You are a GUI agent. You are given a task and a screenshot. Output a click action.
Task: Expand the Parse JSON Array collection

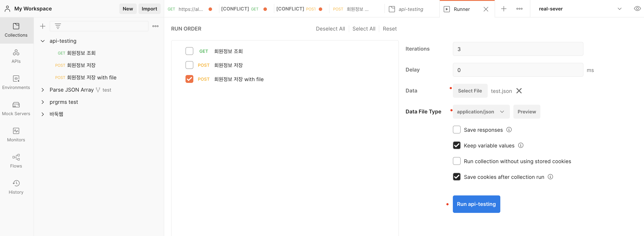pos(43,90)
